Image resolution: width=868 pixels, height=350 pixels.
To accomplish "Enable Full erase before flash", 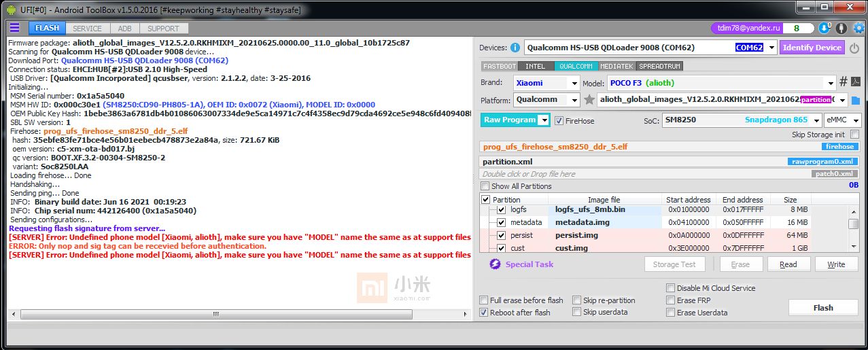I will tap(483, 300).
